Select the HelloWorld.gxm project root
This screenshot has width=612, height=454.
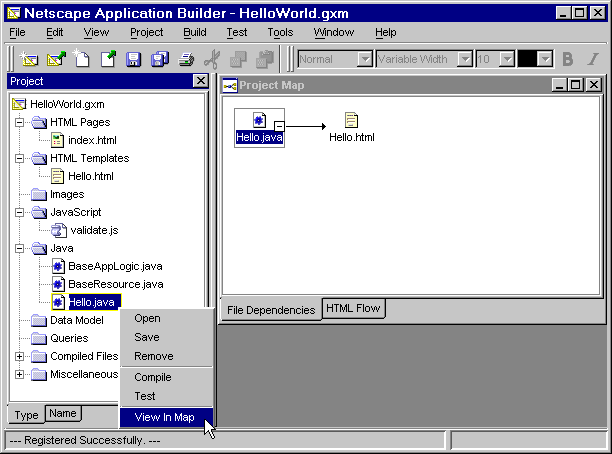[67, 105]
